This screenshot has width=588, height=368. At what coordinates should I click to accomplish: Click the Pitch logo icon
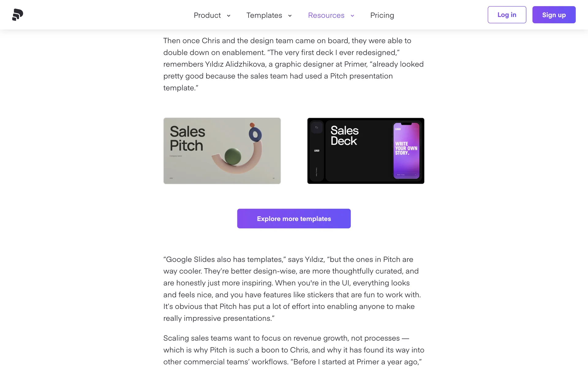17,15
